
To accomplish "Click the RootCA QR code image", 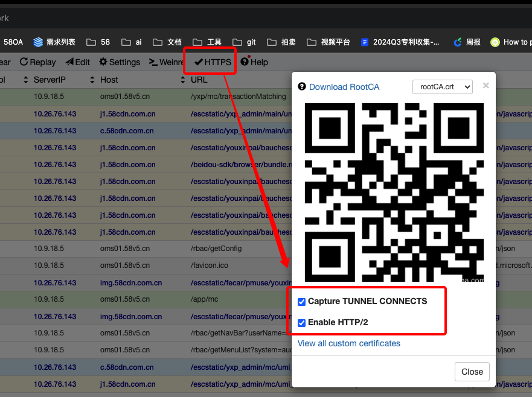I will pos(394,192).
